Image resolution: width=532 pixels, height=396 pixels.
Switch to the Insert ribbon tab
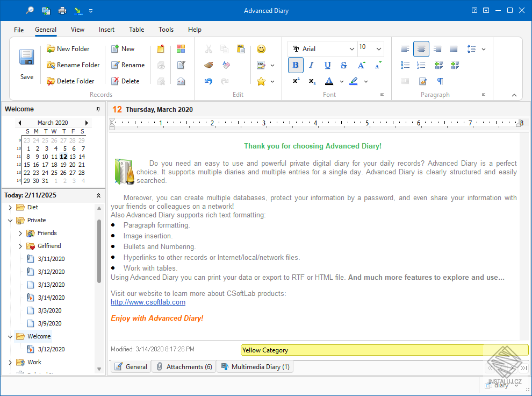pyautogui.click(x=106, y=30)
